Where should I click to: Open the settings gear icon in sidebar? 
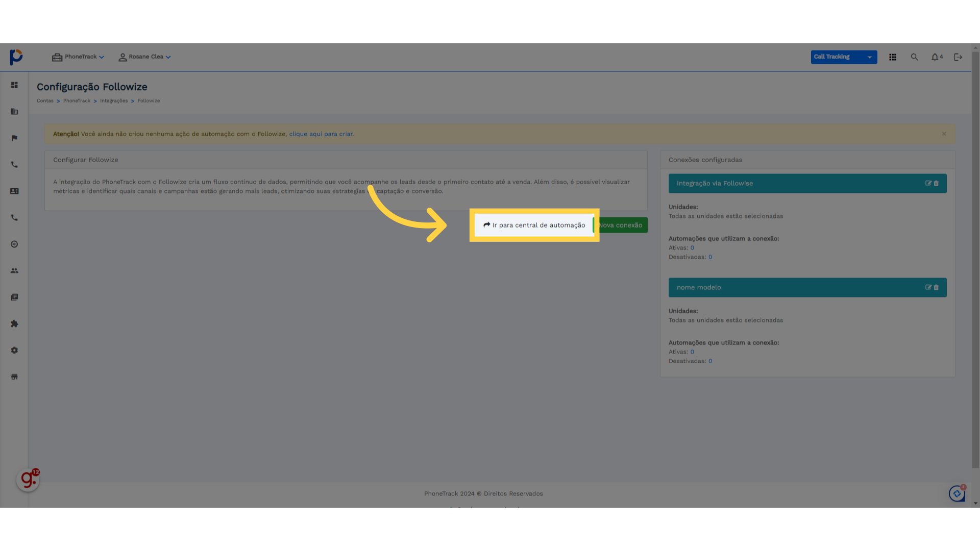click(14, 350)
